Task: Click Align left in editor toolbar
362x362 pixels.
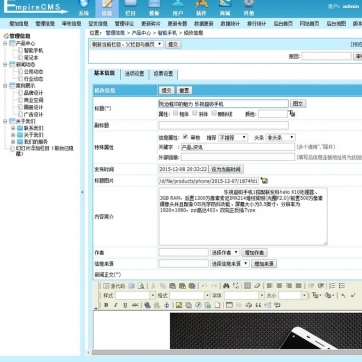Action: pos(269,286)
